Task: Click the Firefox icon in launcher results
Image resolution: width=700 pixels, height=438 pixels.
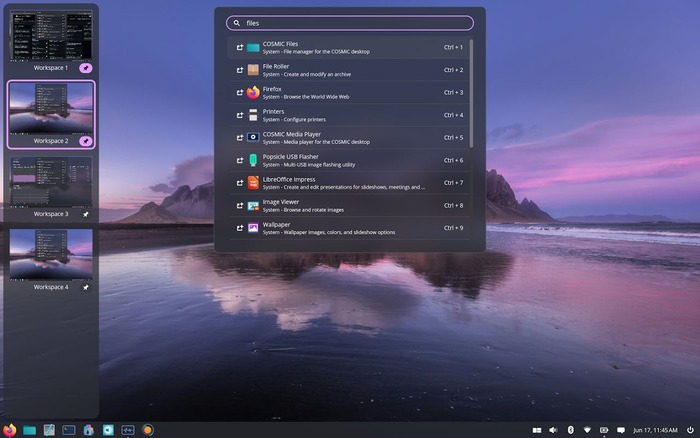Action: click(x=253, y=92)
